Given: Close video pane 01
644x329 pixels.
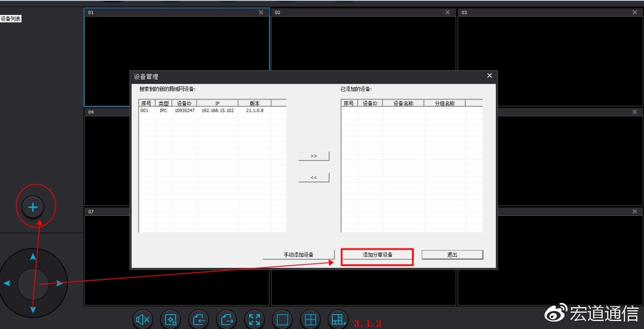Looking at the screenshot, I should pos(261,12).
